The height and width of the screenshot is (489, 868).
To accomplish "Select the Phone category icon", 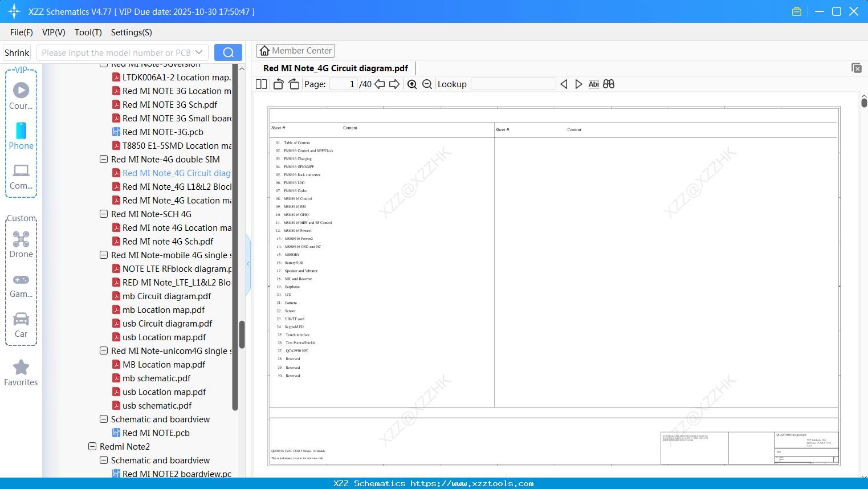I will (21, 136).
